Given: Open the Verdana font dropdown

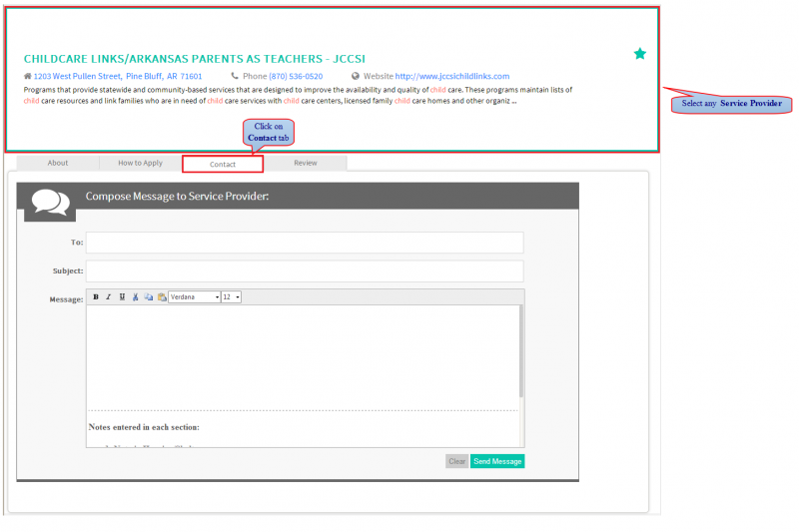Looking at the screenshot, I should pos(194,297).
